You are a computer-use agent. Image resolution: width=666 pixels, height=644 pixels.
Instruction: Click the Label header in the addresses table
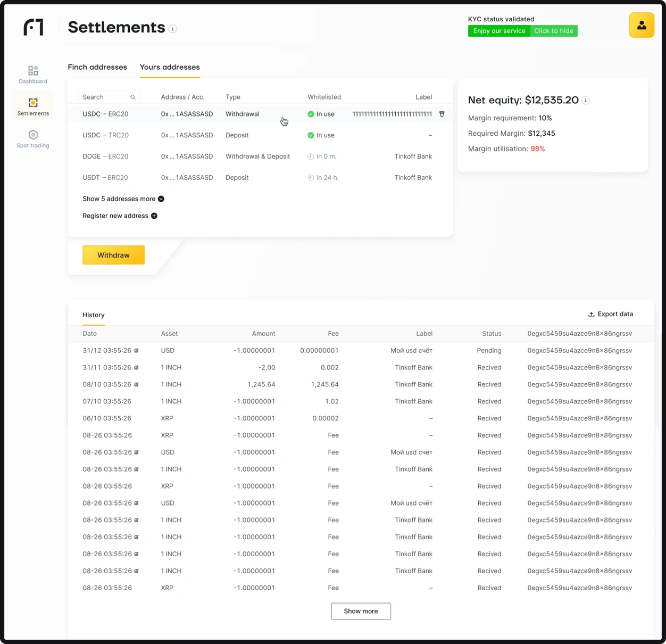click(424, 97)
